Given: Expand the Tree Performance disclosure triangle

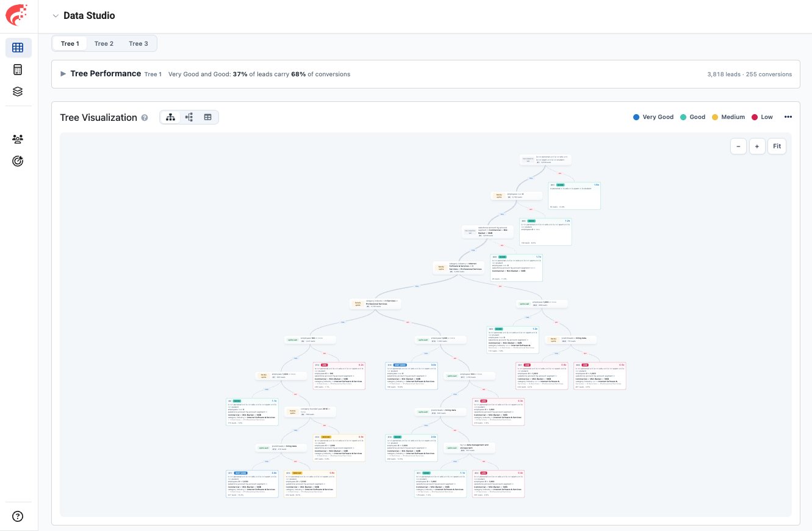Looking at the screenshot, I should (63, 74).
